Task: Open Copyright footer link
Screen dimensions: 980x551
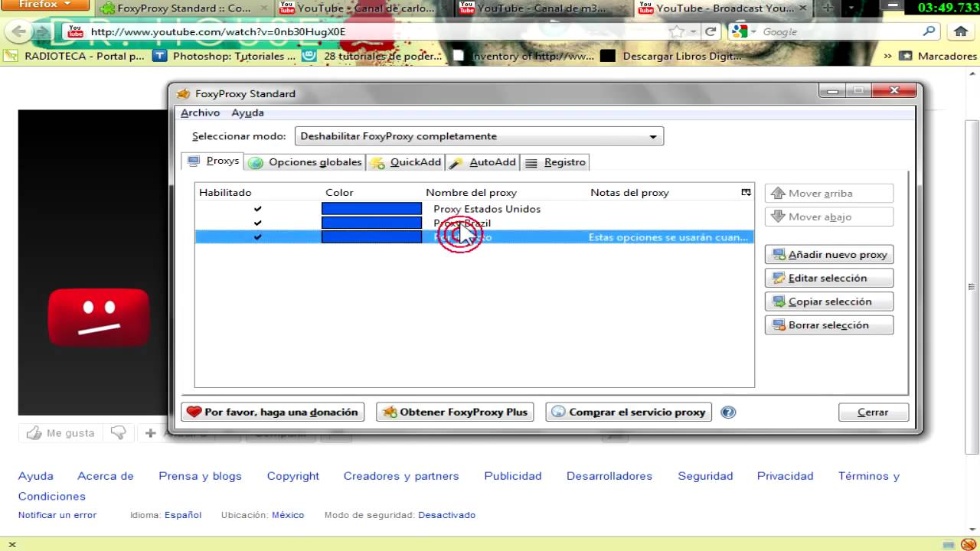Action: pyautogui.click(x=292, y=476)
